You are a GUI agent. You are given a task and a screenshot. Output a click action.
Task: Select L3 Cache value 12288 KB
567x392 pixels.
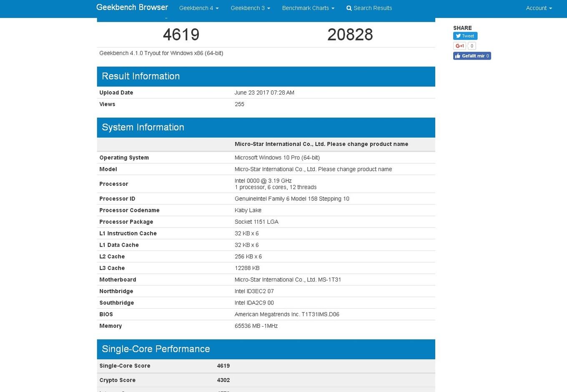click(247, 268)
